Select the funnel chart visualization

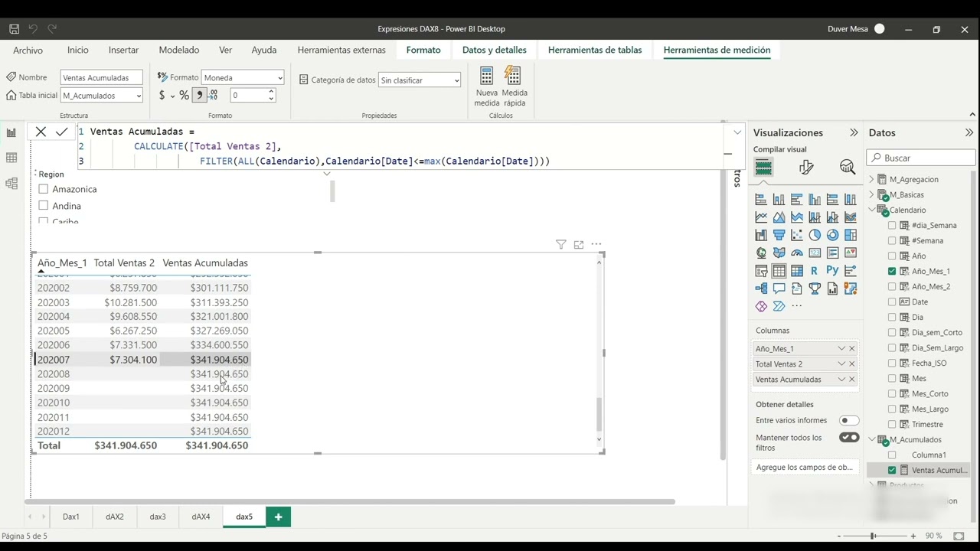[779, 235]
